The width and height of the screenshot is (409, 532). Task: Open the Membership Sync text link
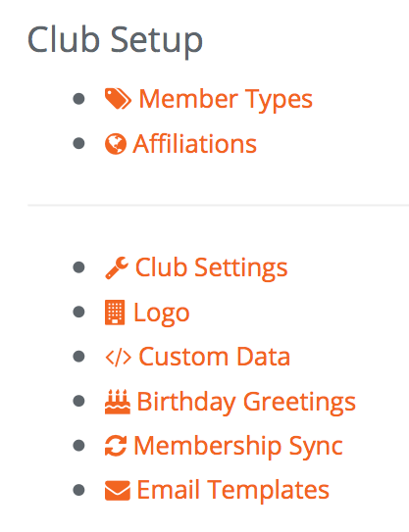[238, 446]
